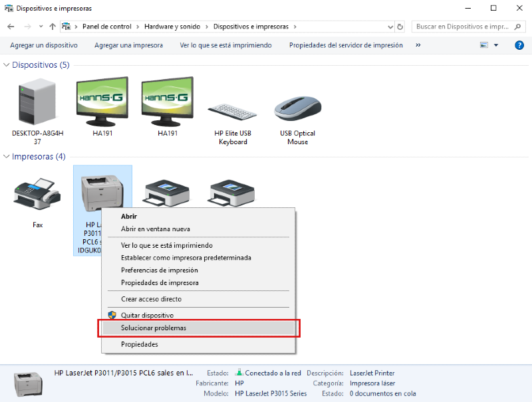Expand address bar history dropdown

[x=390, y=27]
